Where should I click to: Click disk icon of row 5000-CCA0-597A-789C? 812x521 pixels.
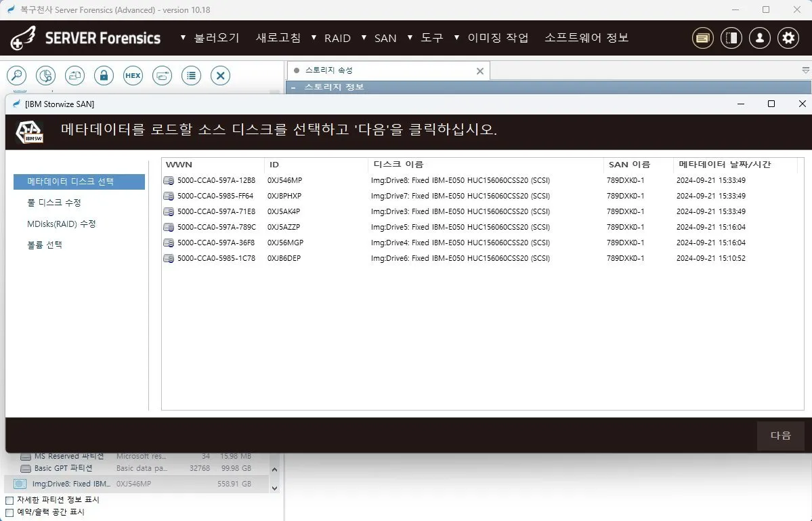coord(169,227)
